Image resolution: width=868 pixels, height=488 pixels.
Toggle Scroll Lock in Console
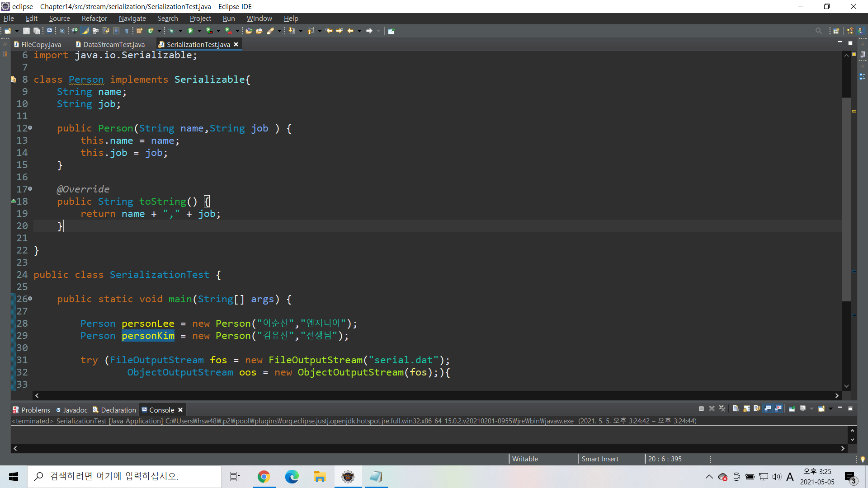click(746, 408)
